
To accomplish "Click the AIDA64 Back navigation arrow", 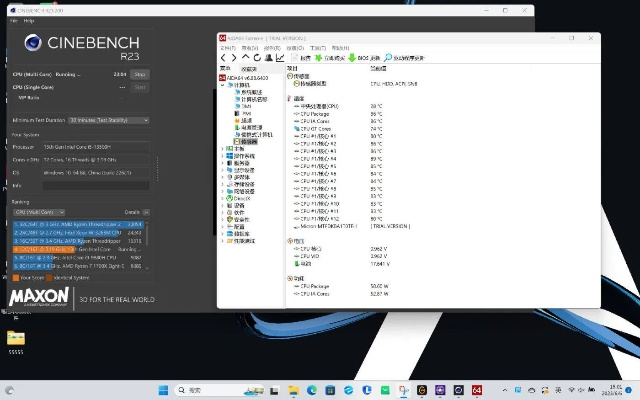I will [223, 58].
